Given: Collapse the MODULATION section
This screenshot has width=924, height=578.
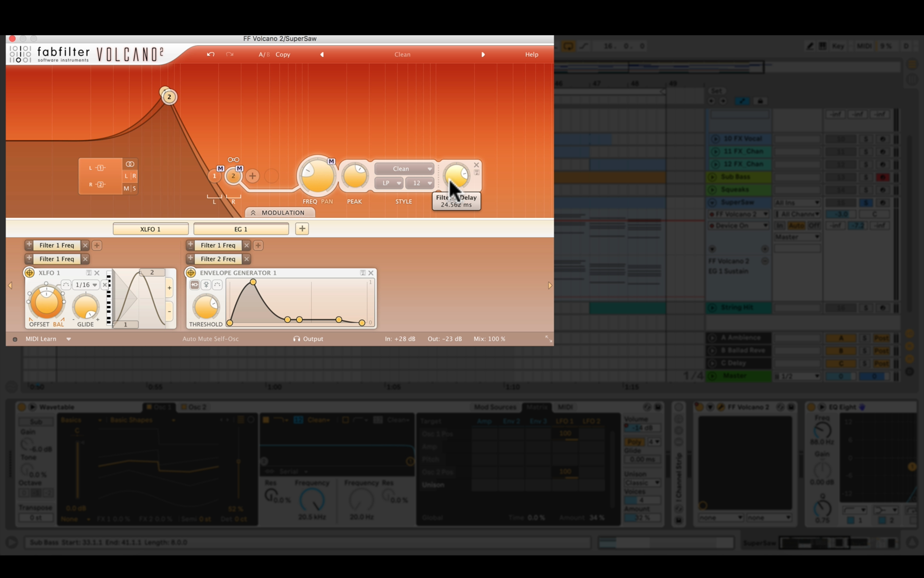Looking at the screenshot, I should coord(280,212).
